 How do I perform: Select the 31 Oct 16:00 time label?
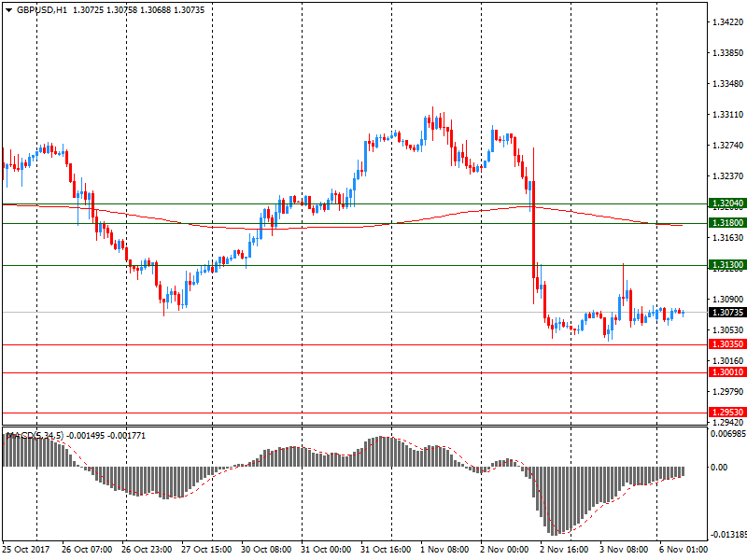point(386,550)
